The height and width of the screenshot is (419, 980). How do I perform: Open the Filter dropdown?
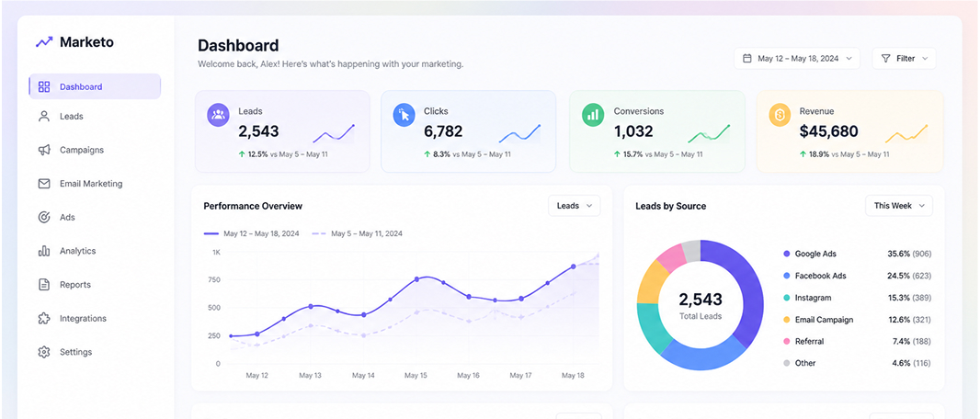pos(904,58)
